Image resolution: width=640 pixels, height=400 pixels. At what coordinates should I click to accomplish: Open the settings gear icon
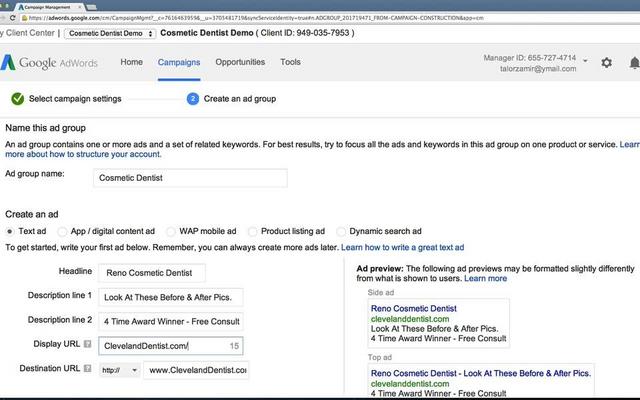click(x=607, y=62)
